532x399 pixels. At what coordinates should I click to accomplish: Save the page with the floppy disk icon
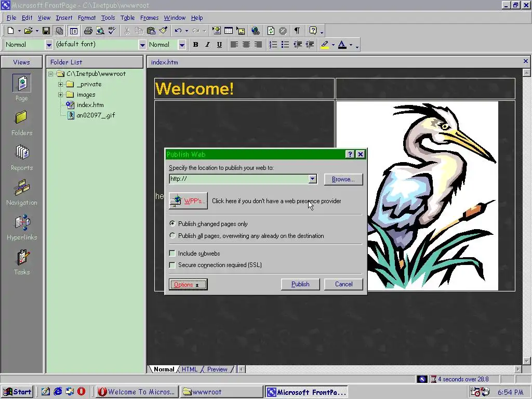pyautogui.click(x=46, y=31)
